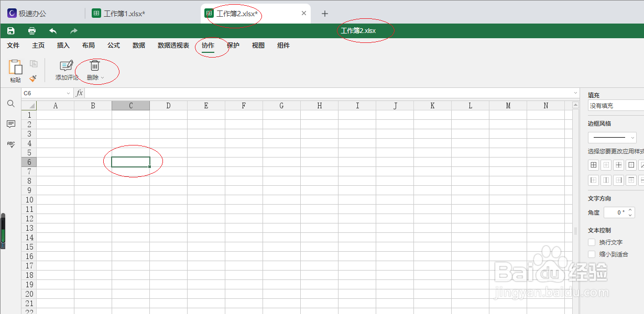Apply inner borders icon

pos(619,165)
